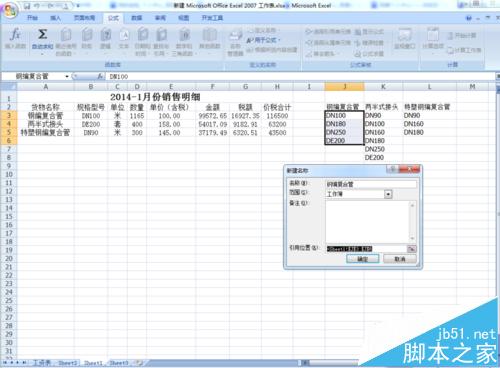The width and height of the screenshot is (500, 368).
Task: Click the Help icon at ribbon right
Action: click(469, 18)
